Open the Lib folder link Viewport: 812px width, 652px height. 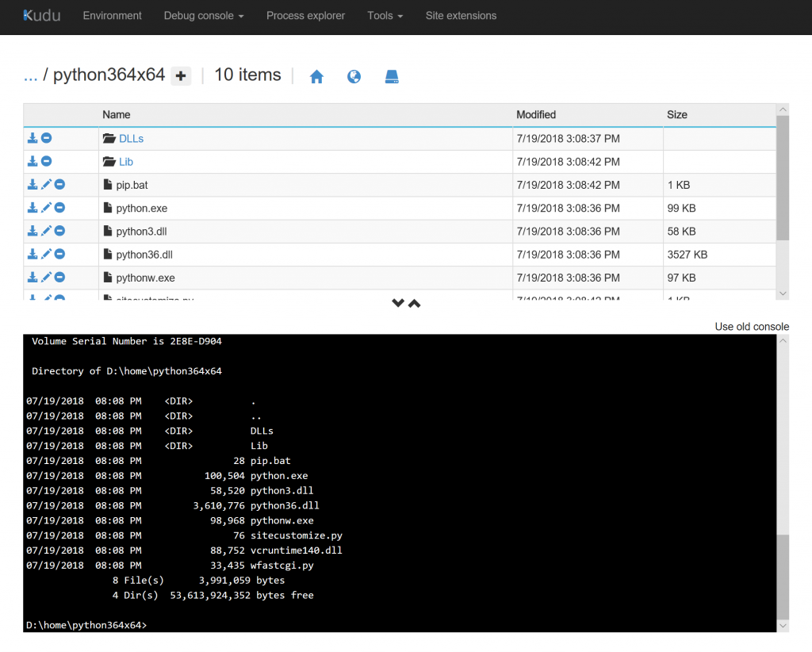coord(124,161)
